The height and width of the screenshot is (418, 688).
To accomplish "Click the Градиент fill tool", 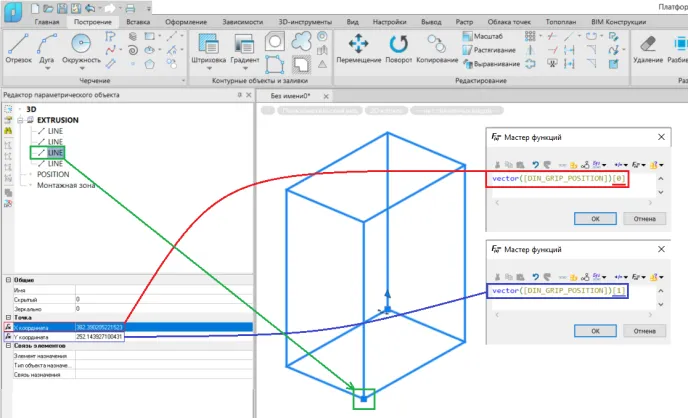I will [245, 46].
